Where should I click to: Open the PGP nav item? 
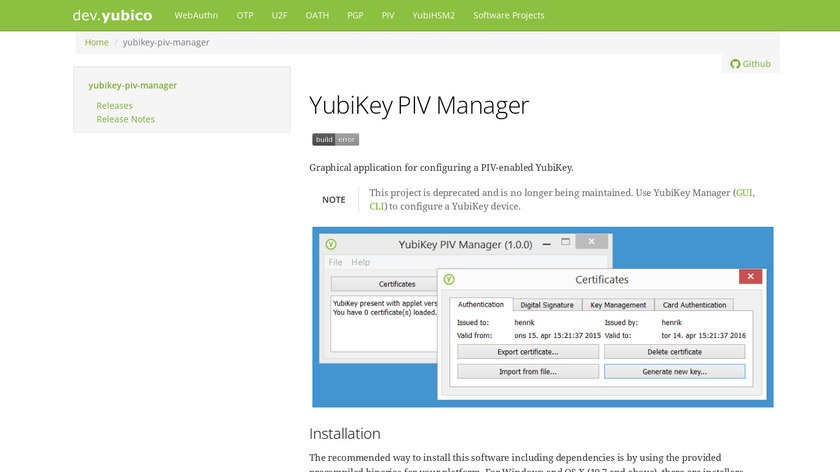pyautogui.click(x=355, y=16)
